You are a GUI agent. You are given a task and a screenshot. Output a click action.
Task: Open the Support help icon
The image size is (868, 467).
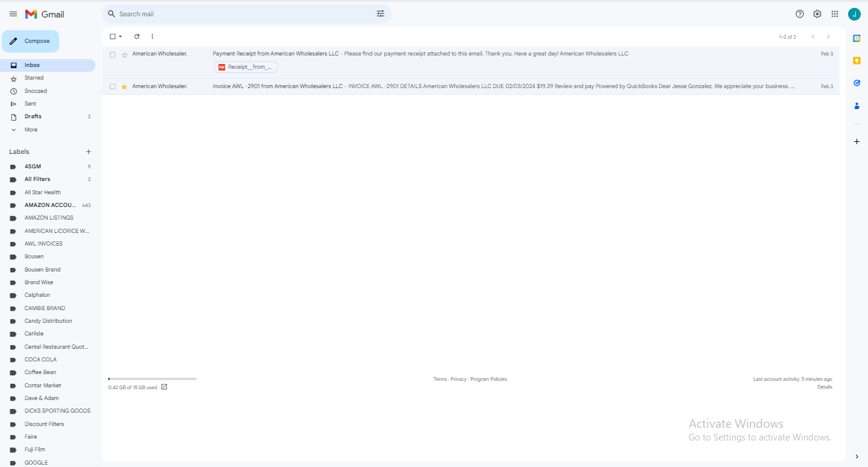point(800,14)
